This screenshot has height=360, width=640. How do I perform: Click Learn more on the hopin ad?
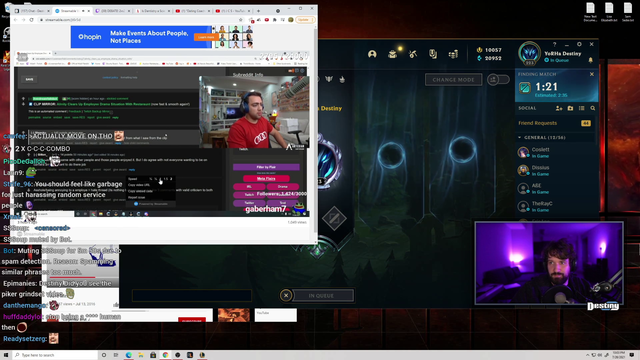[x=206, y=37]
